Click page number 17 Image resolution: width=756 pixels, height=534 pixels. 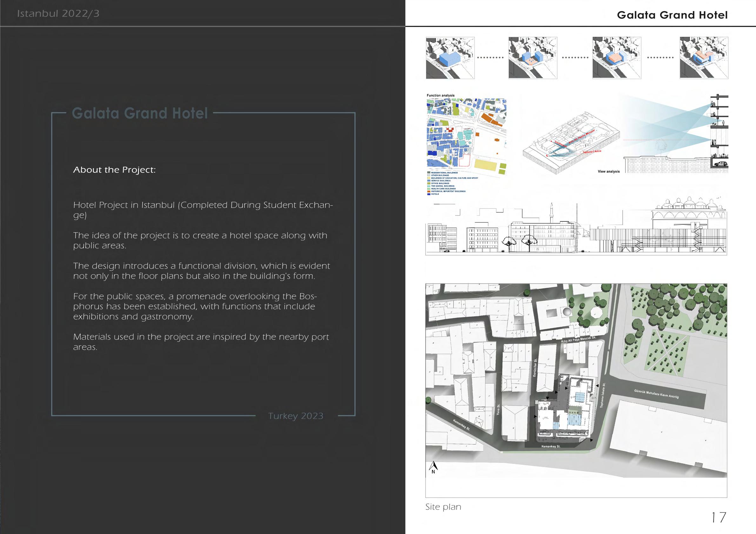click(x=718, y=518)
